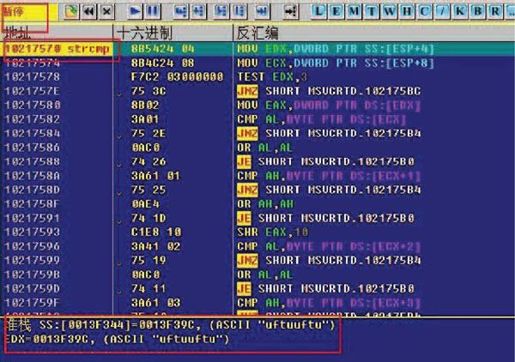
Task: Click the Trace into toolbar icon
Action: point(221,12)
